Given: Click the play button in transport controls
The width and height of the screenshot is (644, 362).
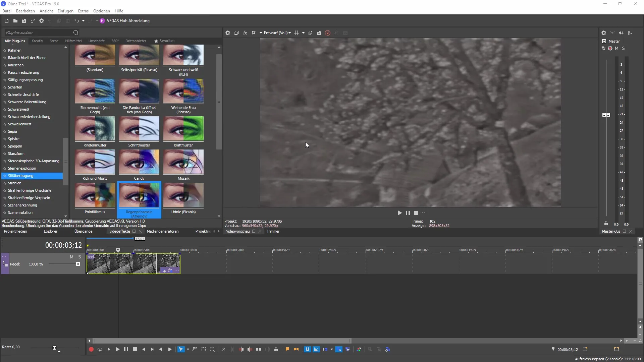Looking at the screenshot, I should click(x=117, y=349).
